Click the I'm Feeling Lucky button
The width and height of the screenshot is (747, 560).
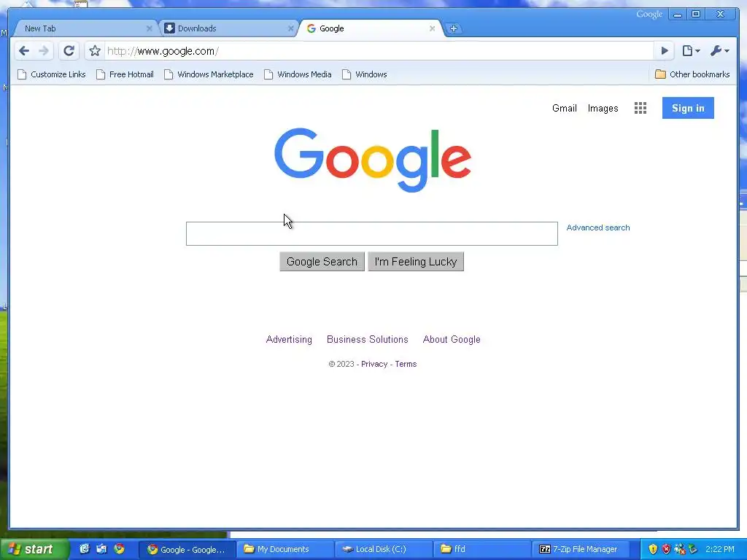415,262
